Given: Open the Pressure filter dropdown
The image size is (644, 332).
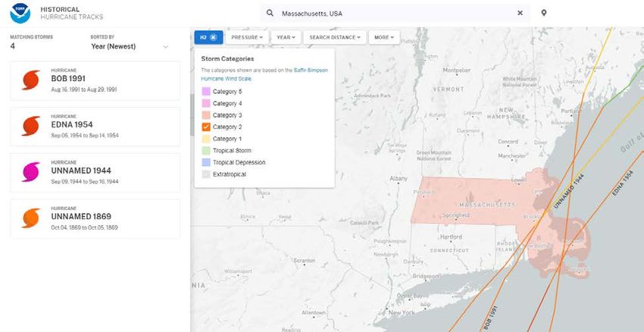Looking at the screenshot, I should (x=247, y=37).
